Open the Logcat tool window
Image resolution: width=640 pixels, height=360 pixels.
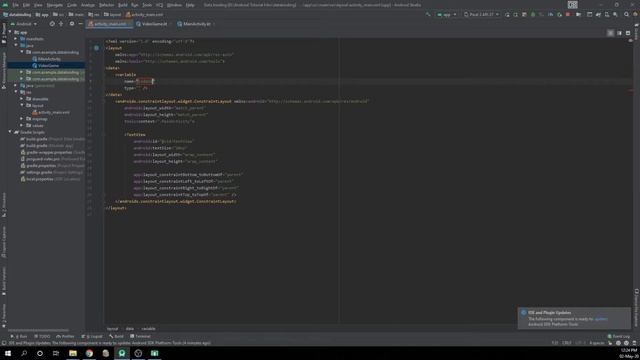coord(92,336)
